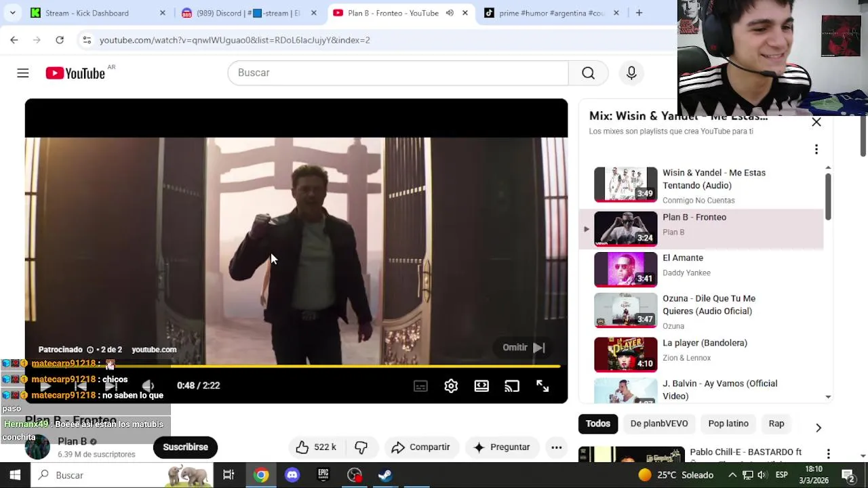Image resolution: width=868 pixels, height=488 pixels.
Task: Select the Todos filter chip
Action: (x=598, y=424)
